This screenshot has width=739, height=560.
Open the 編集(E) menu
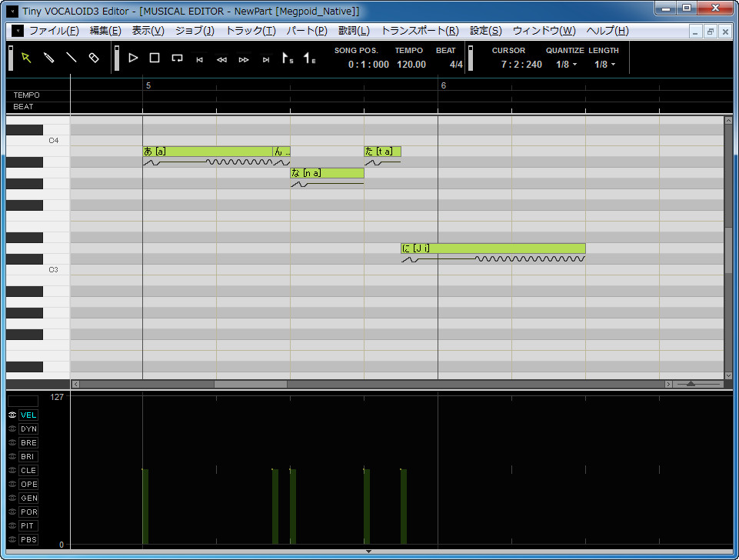(105, 31)
